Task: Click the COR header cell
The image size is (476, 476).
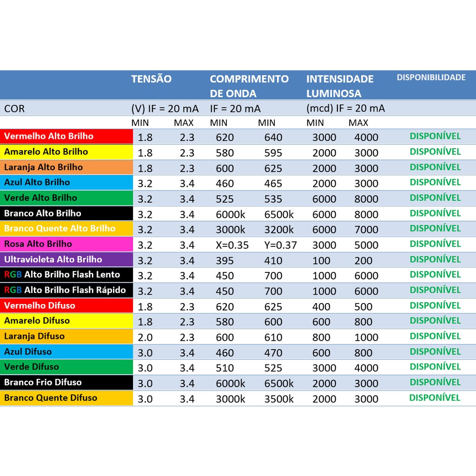Action: (x=14, y=109)
